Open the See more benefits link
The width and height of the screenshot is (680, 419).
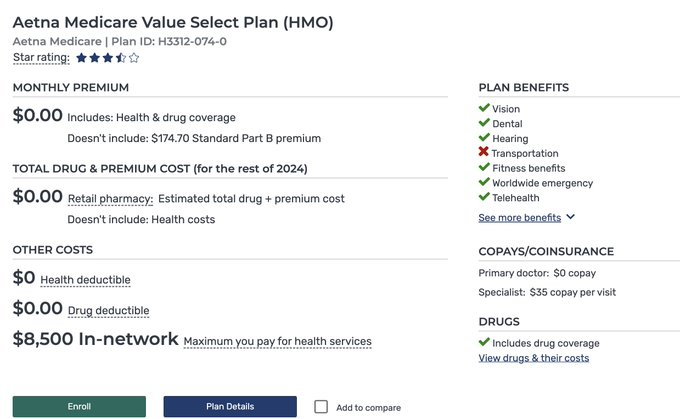(519, 217)
